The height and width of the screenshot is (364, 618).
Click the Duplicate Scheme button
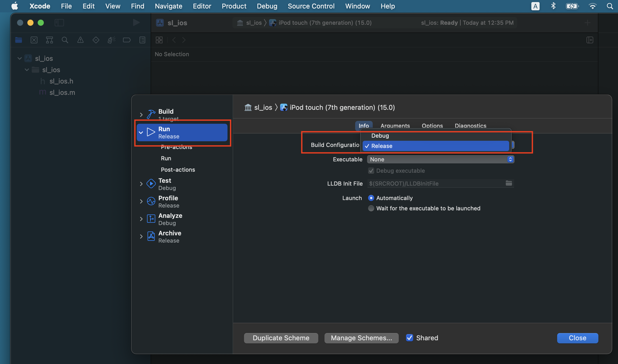[x=281, y=338]
